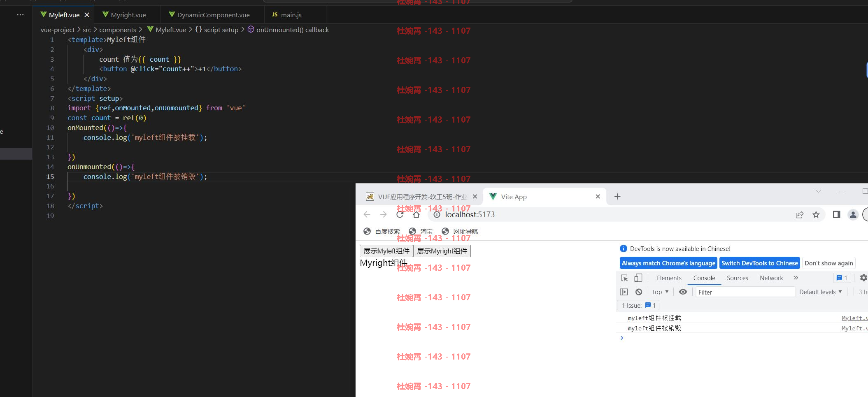Image resolution: width=868 pixels, height=397 pixels.
Task: Click the info icon in DevTools language banner
Action: pyautogui.click(x=623, y=248)
